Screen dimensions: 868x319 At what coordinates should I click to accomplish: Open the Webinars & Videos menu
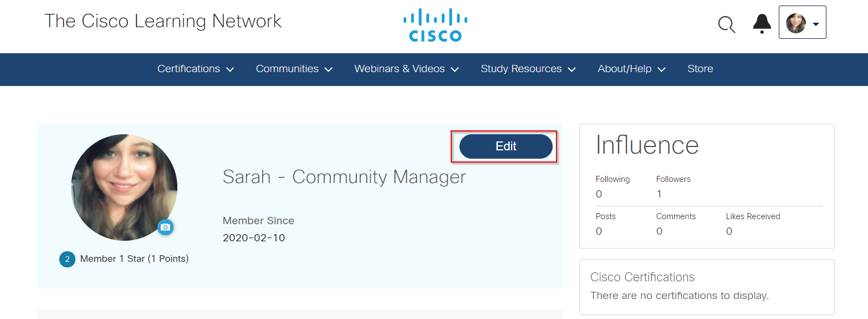click(406, 69)
